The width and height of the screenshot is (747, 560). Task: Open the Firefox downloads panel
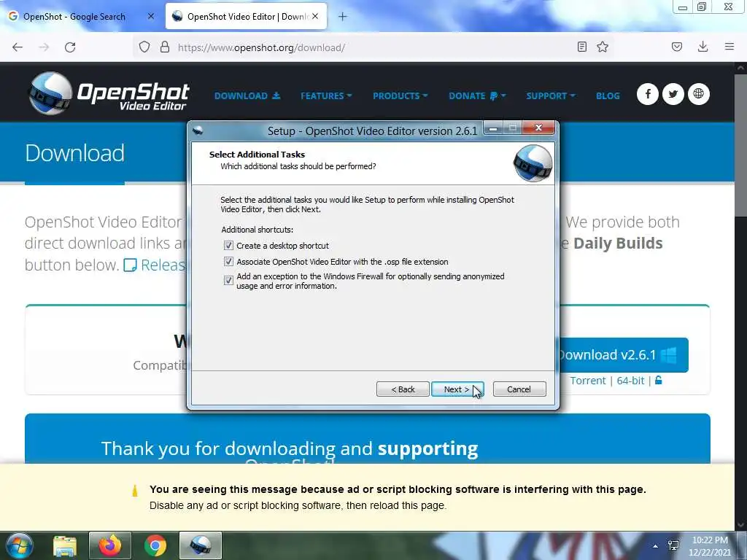[x=703, y=47]
